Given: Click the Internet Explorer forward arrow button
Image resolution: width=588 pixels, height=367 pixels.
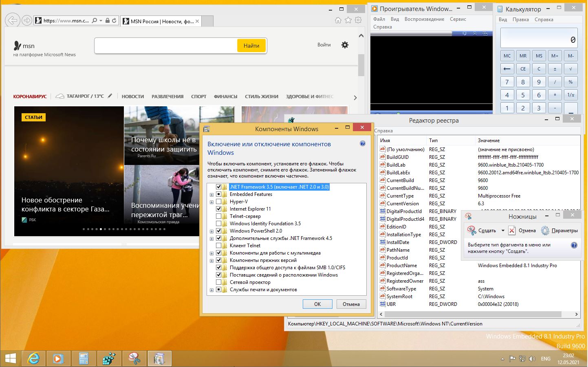Looking at the screenshot, I should (27, 20).
